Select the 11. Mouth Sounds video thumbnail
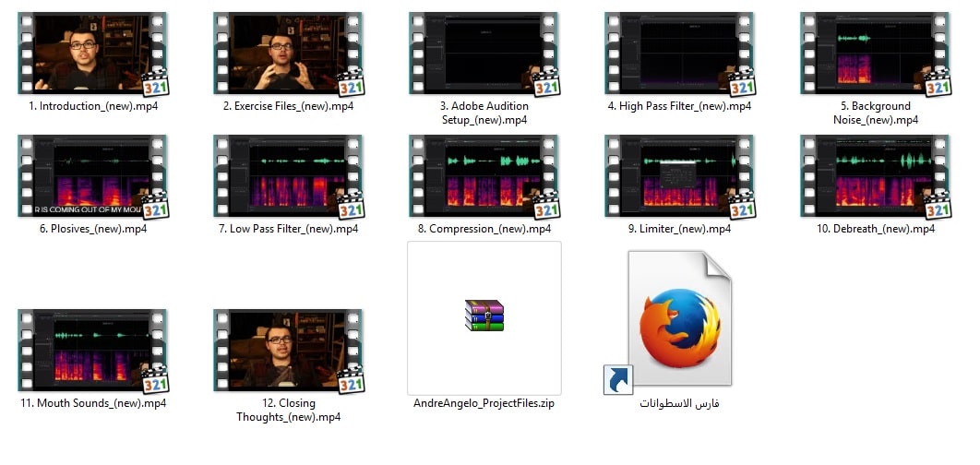Viewport: 980px width, 465px height. click(x=92, y=350)
